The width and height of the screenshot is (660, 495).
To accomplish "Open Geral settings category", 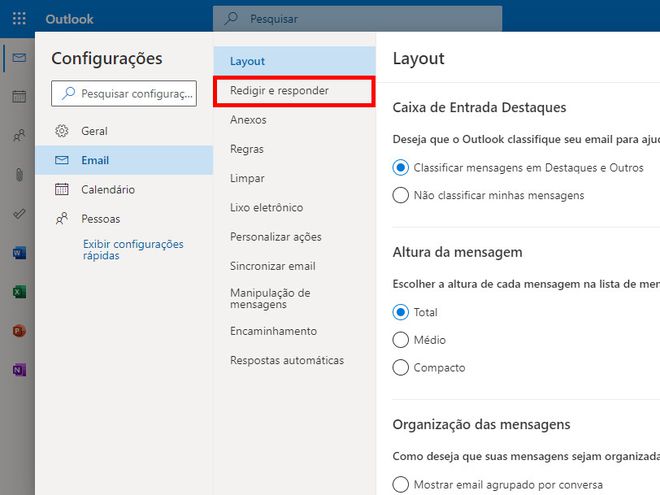I will (124, 131).
